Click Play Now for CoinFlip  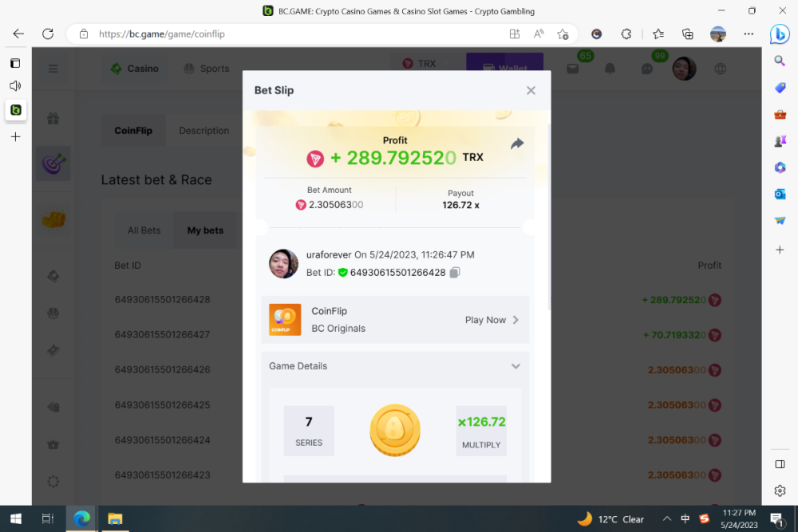point(492,320)
